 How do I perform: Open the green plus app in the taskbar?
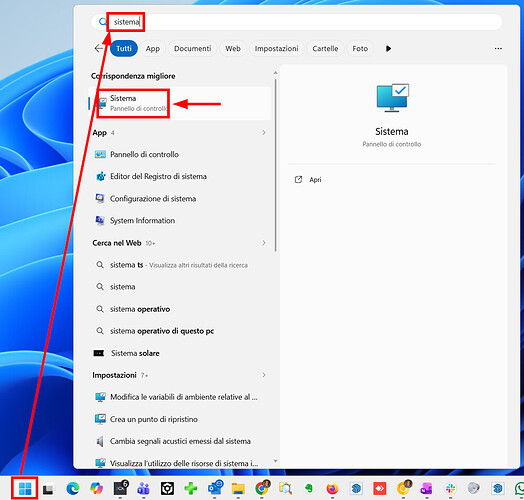pos(190,489)
